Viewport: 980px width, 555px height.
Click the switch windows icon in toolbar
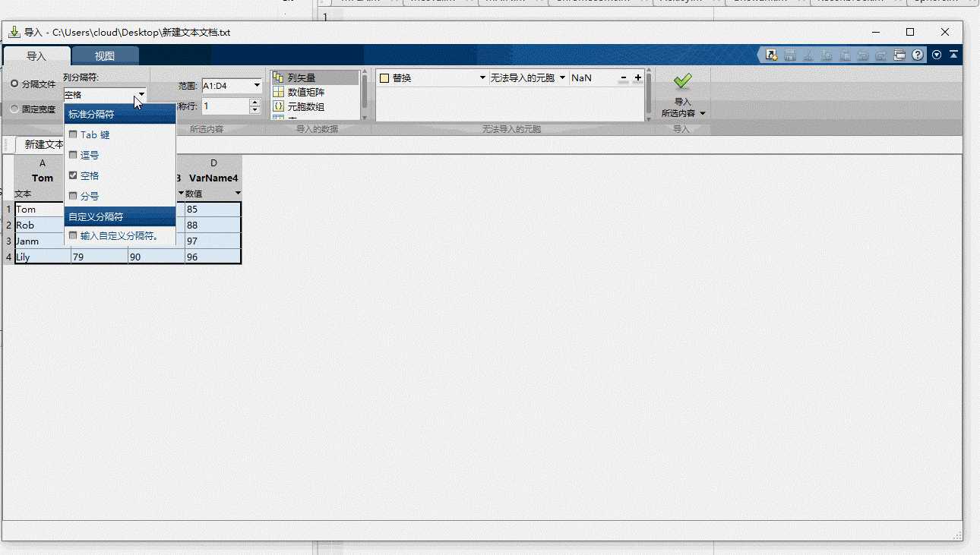pyautogui.click(x=899, y=55)
